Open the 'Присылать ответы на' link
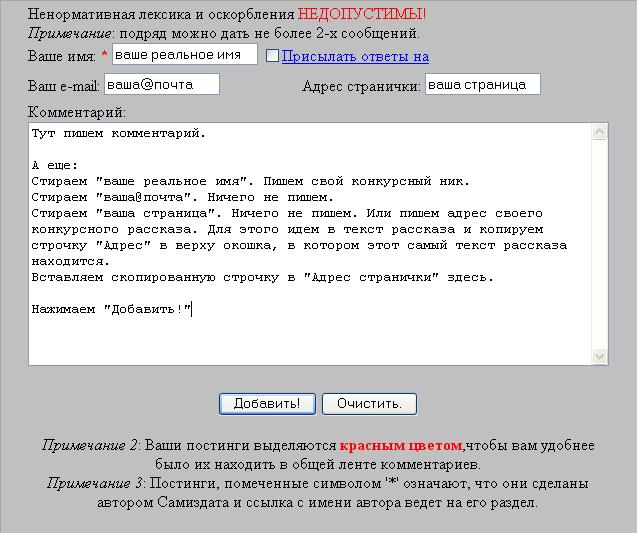Viewport: 638px width, 533px height. click(x=355, y=57)
